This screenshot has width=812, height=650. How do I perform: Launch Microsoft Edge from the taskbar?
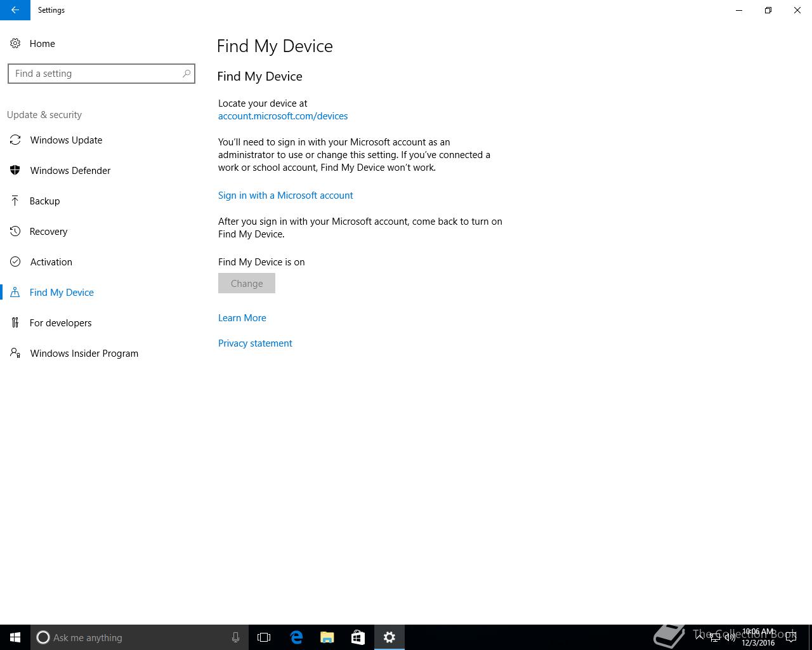point(296,637)
